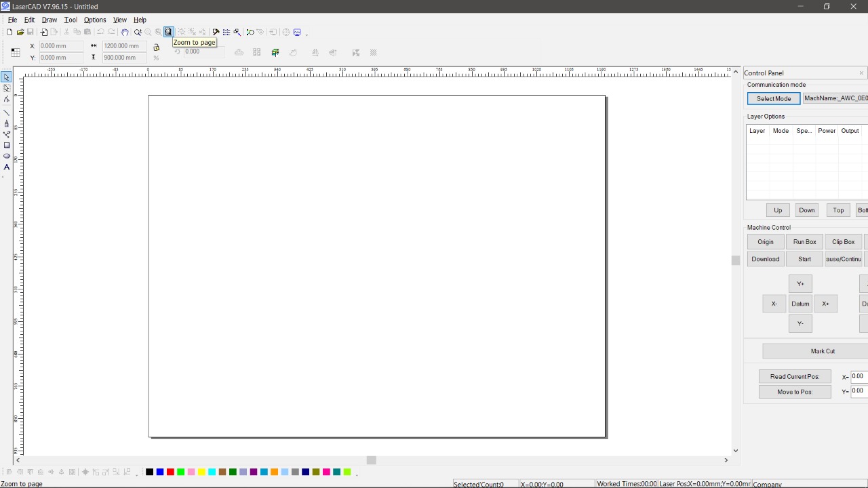The image size is (868, 488).
Task: Click the Up layer button
Action: pos(778,210)
